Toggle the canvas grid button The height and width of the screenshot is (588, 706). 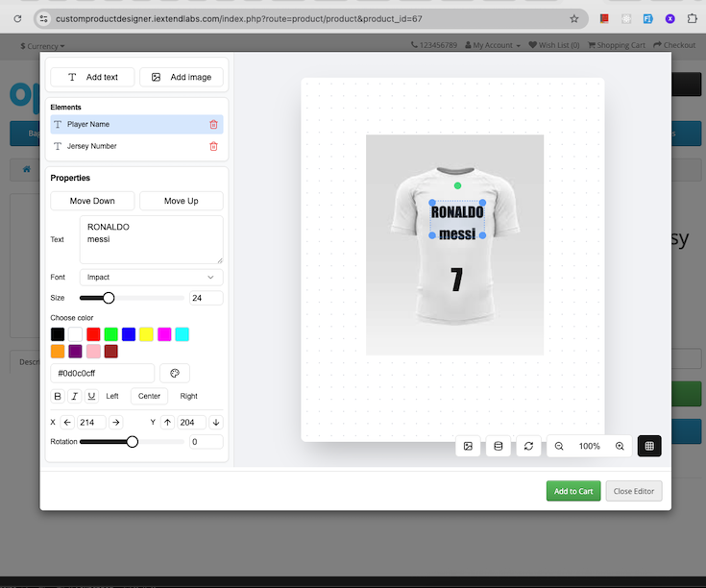coord(649,446)
